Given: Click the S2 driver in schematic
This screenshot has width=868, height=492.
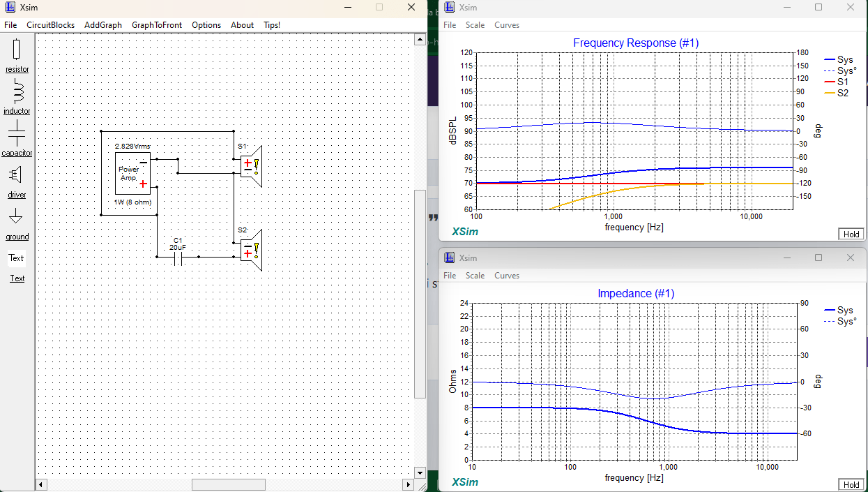Looking at the screenshot, I should click(x=251, y=250).
